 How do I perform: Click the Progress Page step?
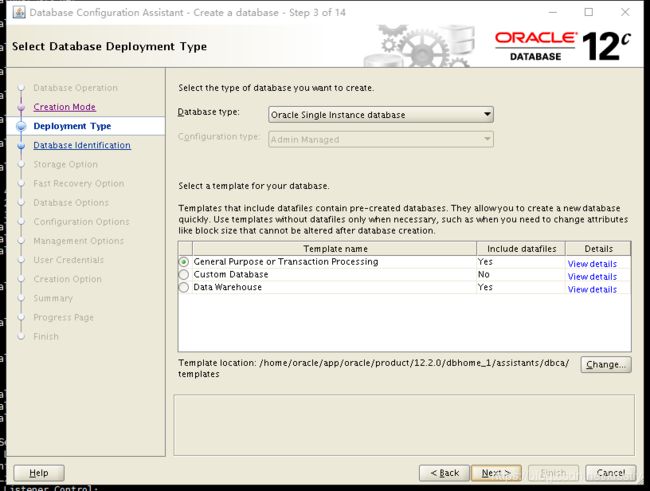click(63, 317)
